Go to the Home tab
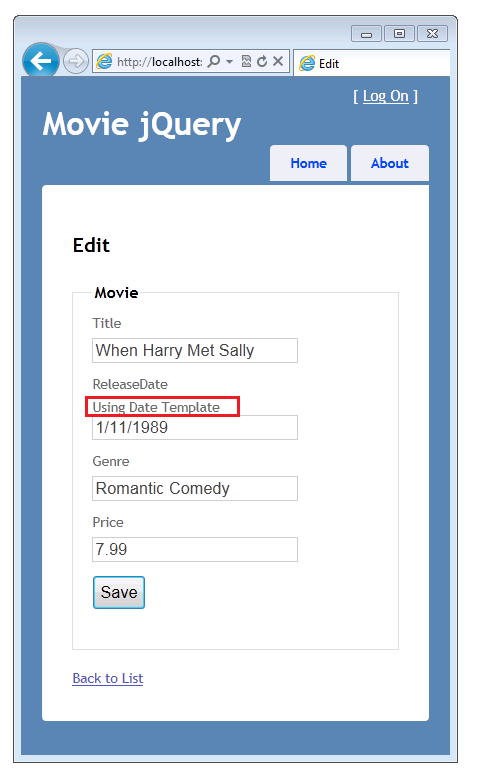Image resolution: width=481 pixels, height=779 pixels. [309, 163]
